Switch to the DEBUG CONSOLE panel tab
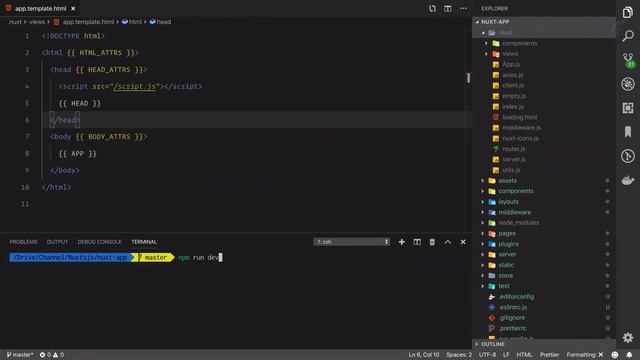This screenshot has height=360, width=640. click(x=100, y=242)
